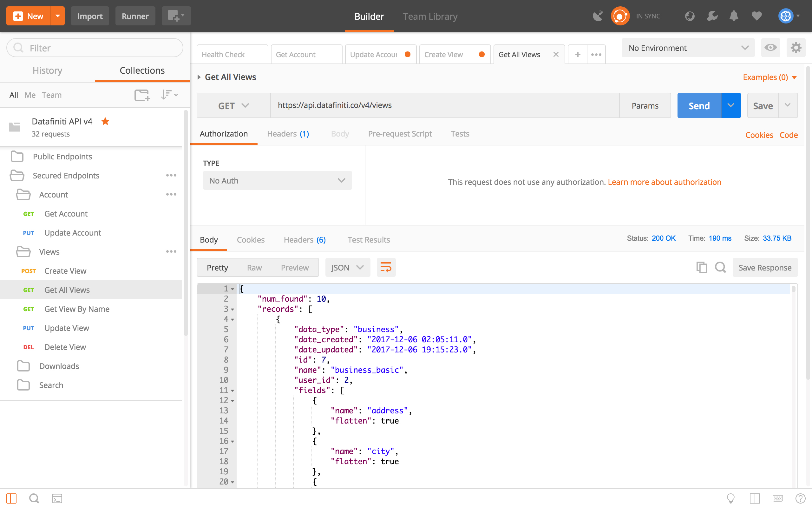This screenshot has height=508, width=812.
Task: Switch response view to Raw
Action: point(254,267)
